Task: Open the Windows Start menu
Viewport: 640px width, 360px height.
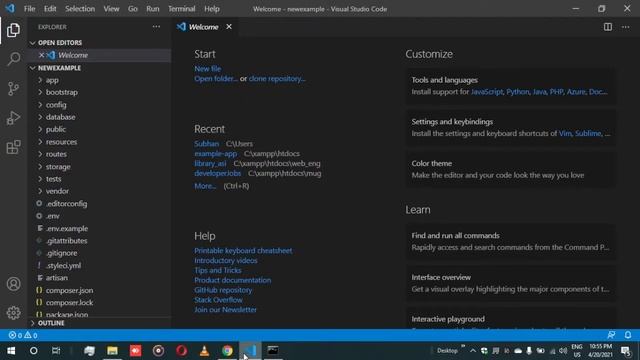Action: coord(11,351)
